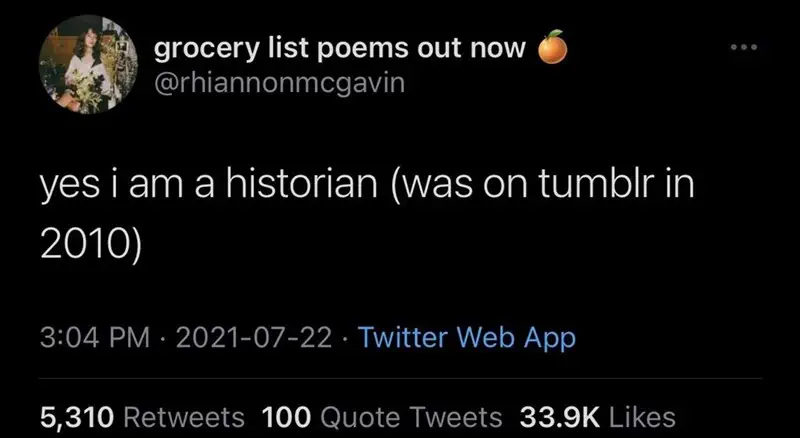
Task: Click the "Likes" label
Action: click(x=643, y=417)
